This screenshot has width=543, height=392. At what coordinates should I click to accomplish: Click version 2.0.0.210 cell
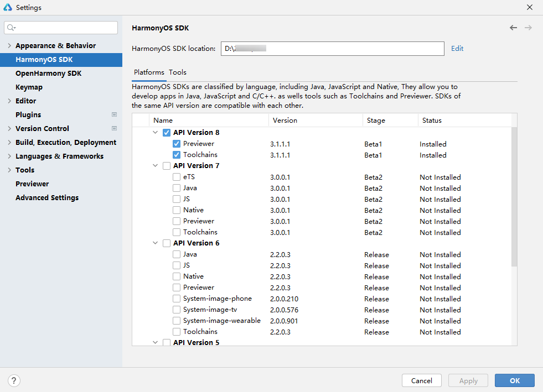pyautogui.click(x=285, y=299)
